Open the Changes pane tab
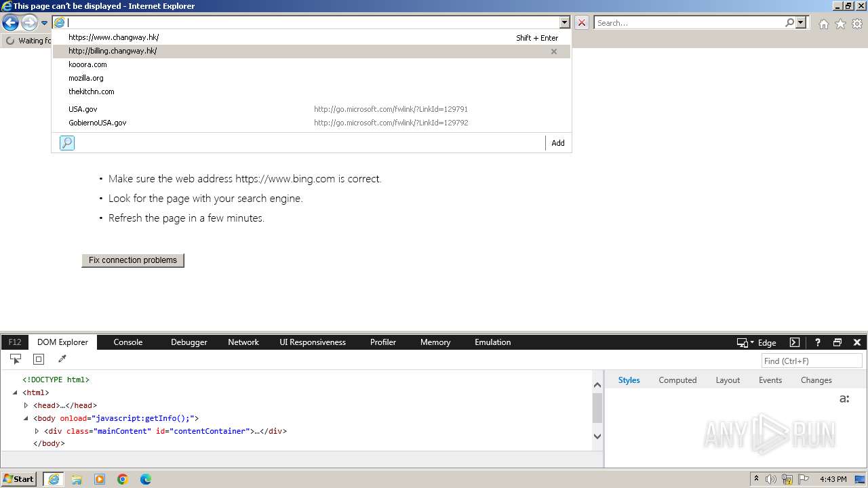This screenshot has height=488, width=868. tap(816, 380)
